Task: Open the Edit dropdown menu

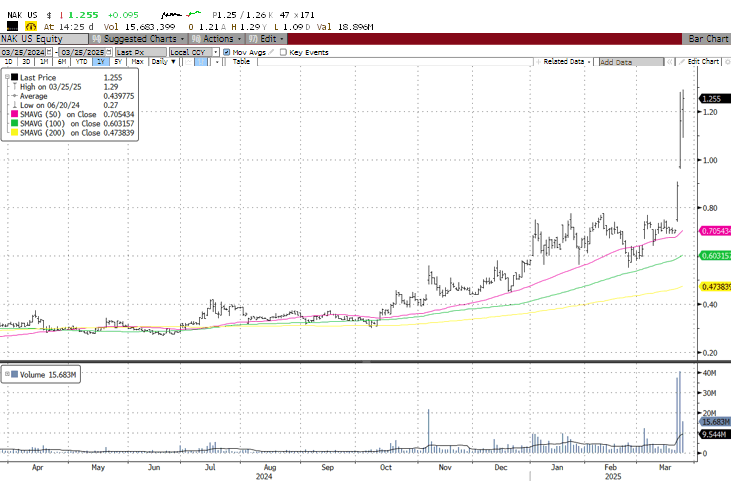Action: 266,39
